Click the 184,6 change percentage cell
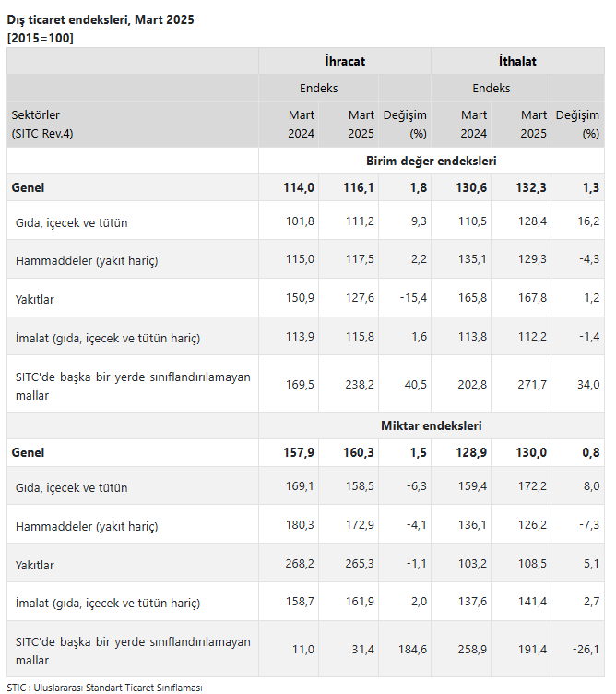 pos(412,650)
